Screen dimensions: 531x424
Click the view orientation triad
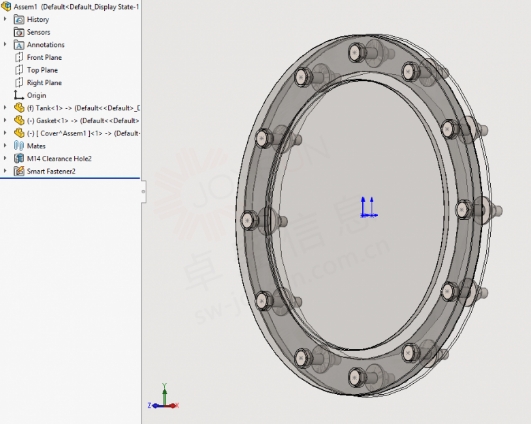pyautogui.click(x=164, y=397)
